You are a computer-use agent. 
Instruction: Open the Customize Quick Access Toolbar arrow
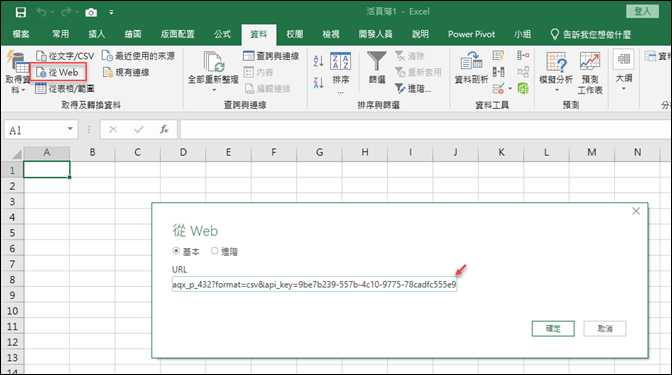coord(111,12)
